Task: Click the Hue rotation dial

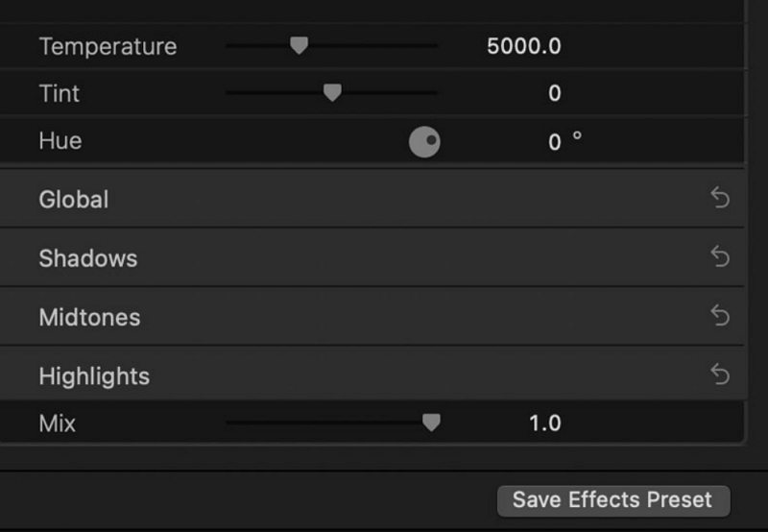Action: point(424,142)
